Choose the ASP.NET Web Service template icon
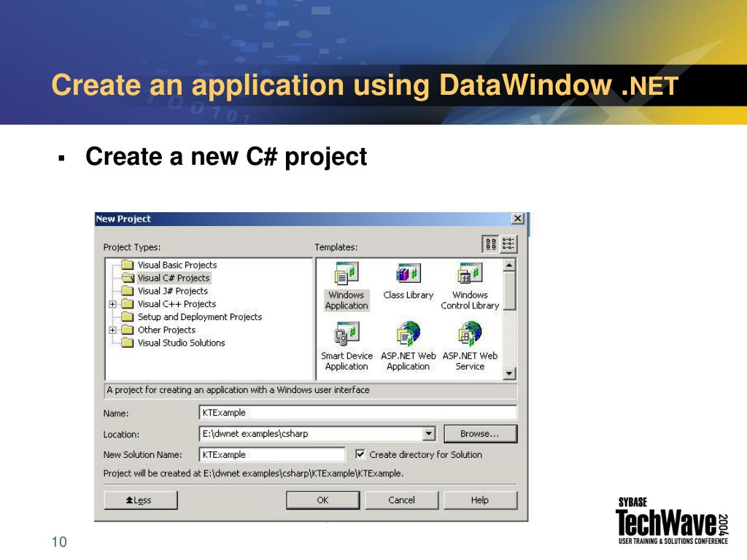Image resolution: width=747 pixels, height=560 pixels. tap(470, 332)
